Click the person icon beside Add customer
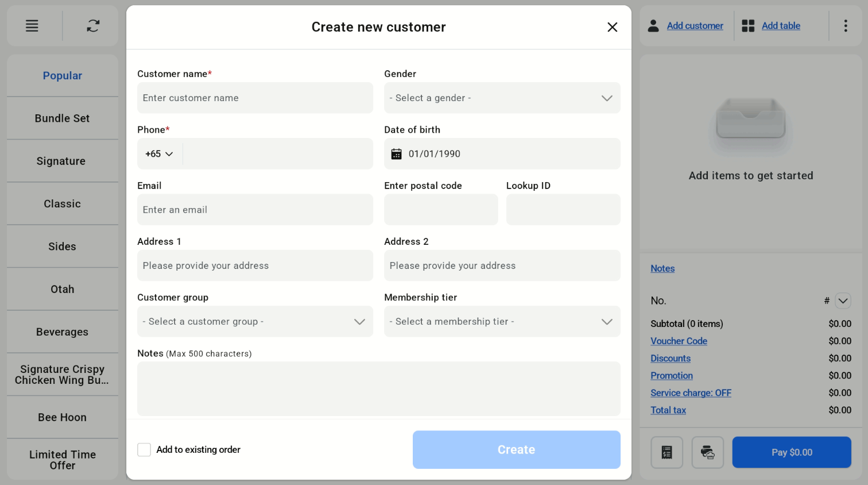This screenshot has height=485, width=868. point(653,26)
